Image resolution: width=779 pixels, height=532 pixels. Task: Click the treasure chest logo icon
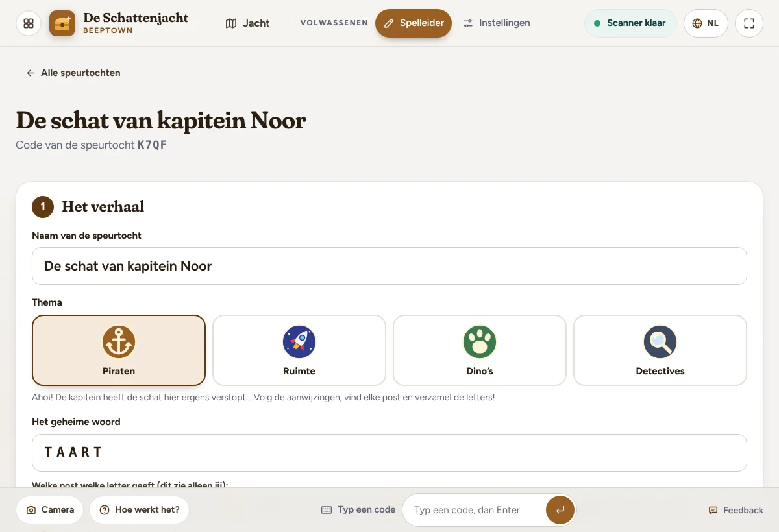pos(62,23)
